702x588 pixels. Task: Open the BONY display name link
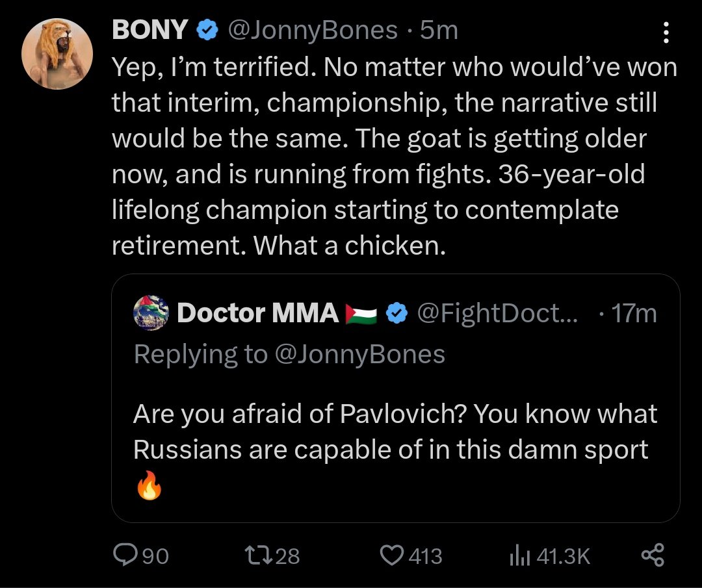(x=151, y=30)
